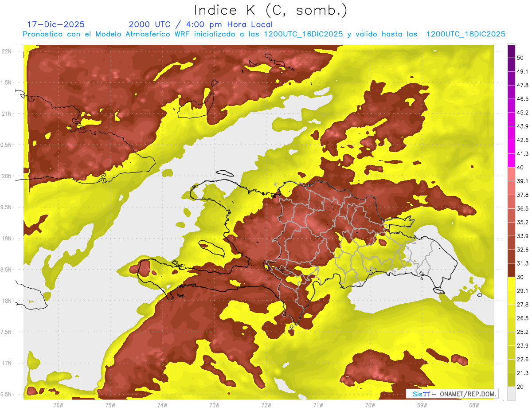This screenshot has width=532, height=411.
Task: Click legend value 50
Action: coord(521,58)
